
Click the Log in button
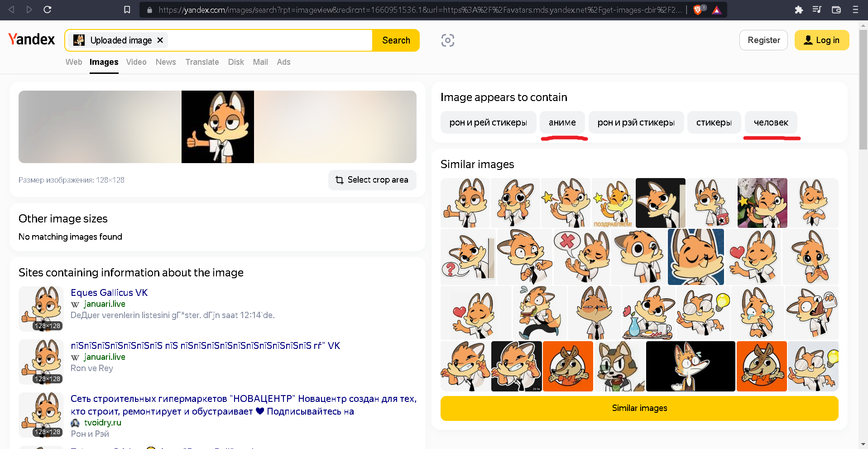[x=822, y=40]
